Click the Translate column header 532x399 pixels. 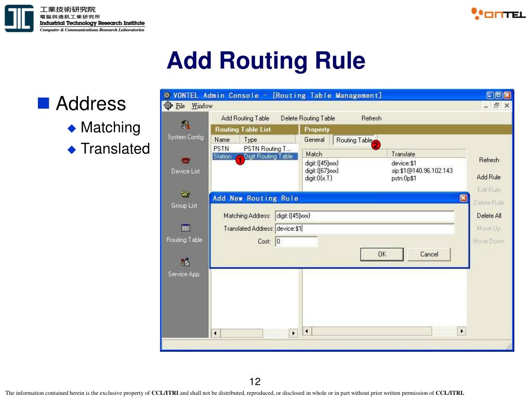(427, 154)
